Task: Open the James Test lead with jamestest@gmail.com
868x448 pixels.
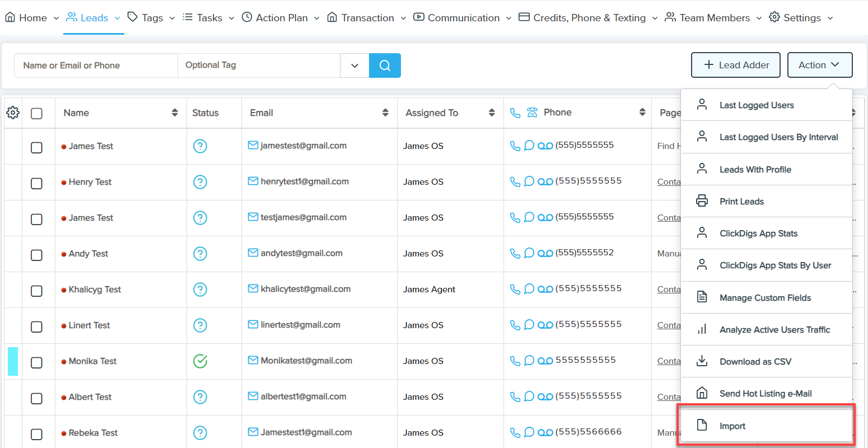Action: click(x=91, y=146)
